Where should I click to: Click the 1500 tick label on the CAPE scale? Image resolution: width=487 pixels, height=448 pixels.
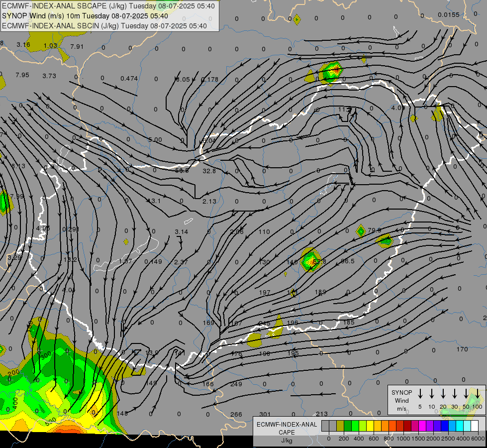[418, 439]
